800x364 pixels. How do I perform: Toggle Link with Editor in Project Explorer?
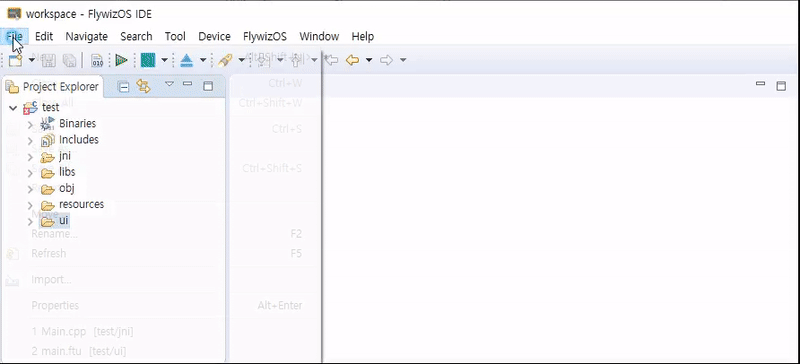tap(143, 86)
